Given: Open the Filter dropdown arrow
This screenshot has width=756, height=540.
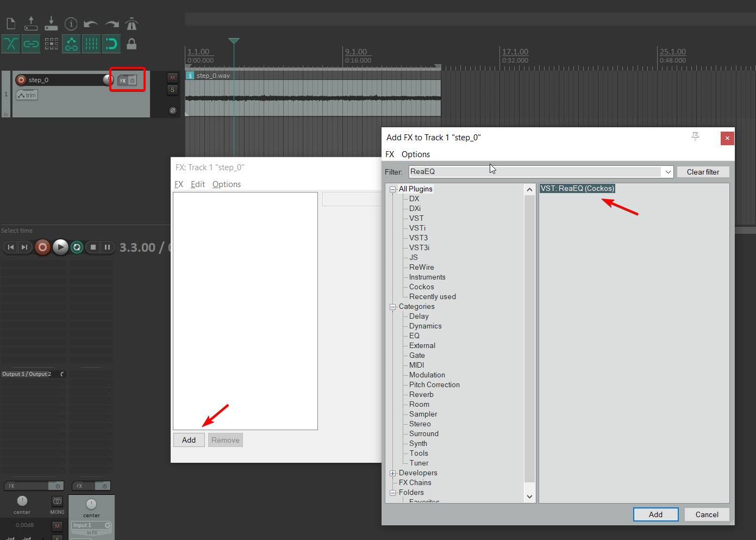Looking at the screenshot, I should point(667,171).
